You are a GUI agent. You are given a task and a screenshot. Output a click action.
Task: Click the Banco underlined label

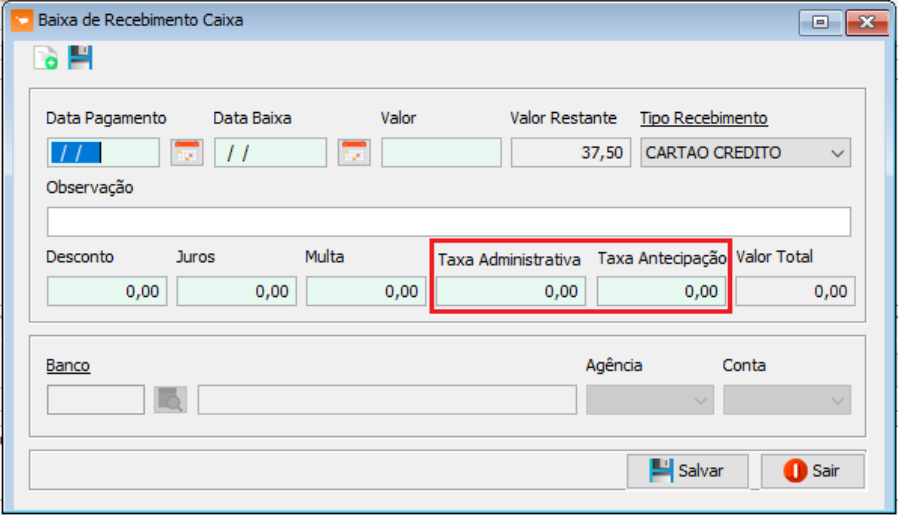pyautogui.click(x=68, y=365)
